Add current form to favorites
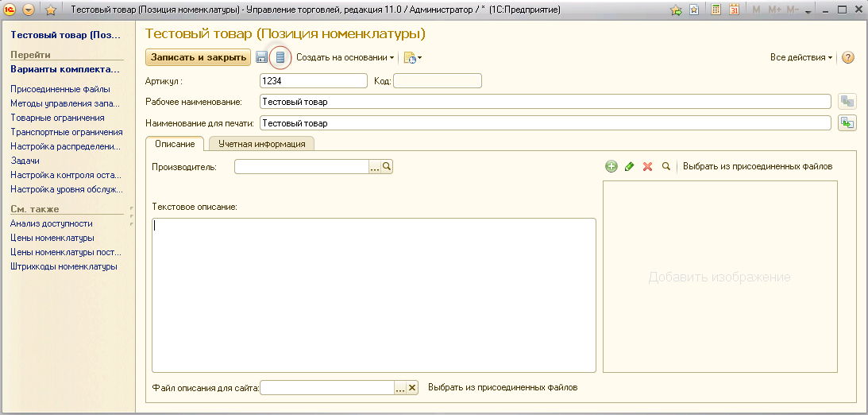 coord(676,10)
